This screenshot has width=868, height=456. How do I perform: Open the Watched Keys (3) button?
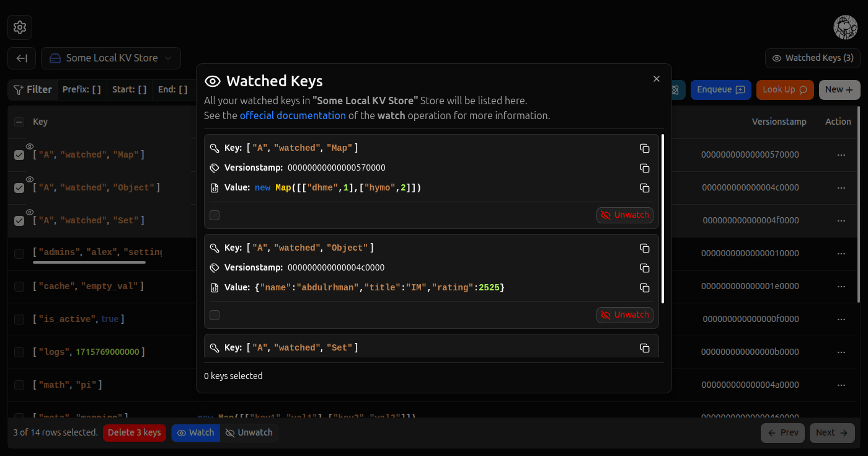[x=812, y=58]
